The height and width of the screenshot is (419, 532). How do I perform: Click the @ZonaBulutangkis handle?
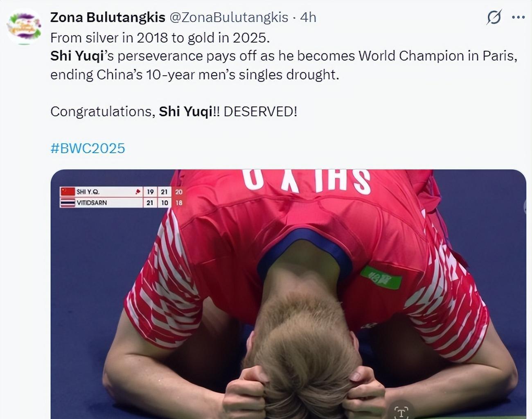click(x=229, y=17)
